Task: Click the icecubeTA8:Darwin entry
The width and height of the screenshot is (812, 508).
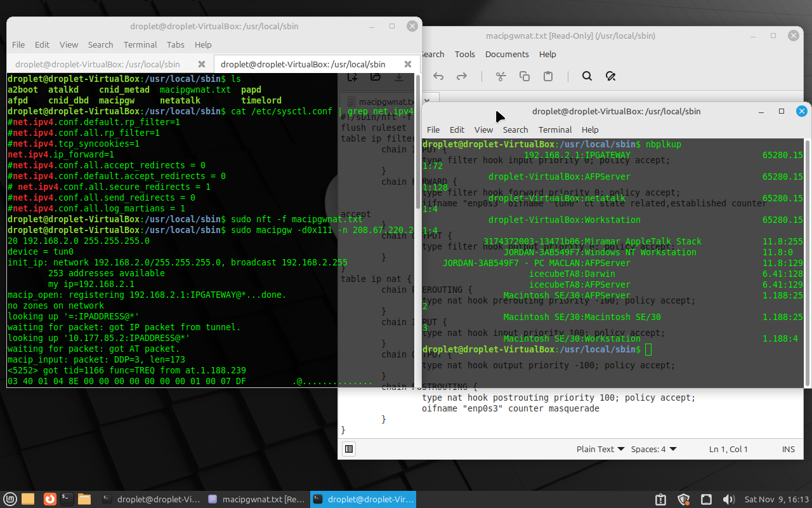Action: pyautogui.click(x=572, y=274)
